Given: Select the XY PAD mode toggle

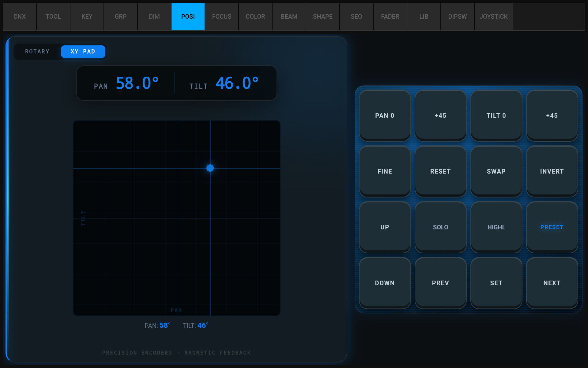Looking at the screenshot, I should [83, 52].
